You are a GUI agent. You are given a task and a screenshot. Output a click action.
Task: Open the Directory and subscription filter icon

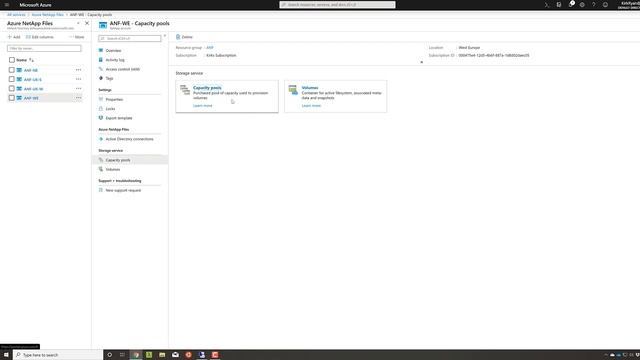559,5
